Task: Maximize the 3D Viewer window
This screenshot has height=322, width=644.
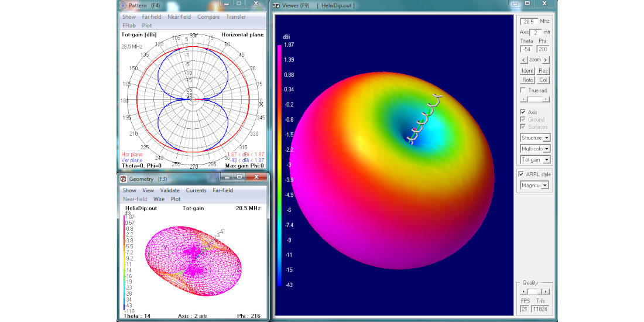Action: (527, 4)
